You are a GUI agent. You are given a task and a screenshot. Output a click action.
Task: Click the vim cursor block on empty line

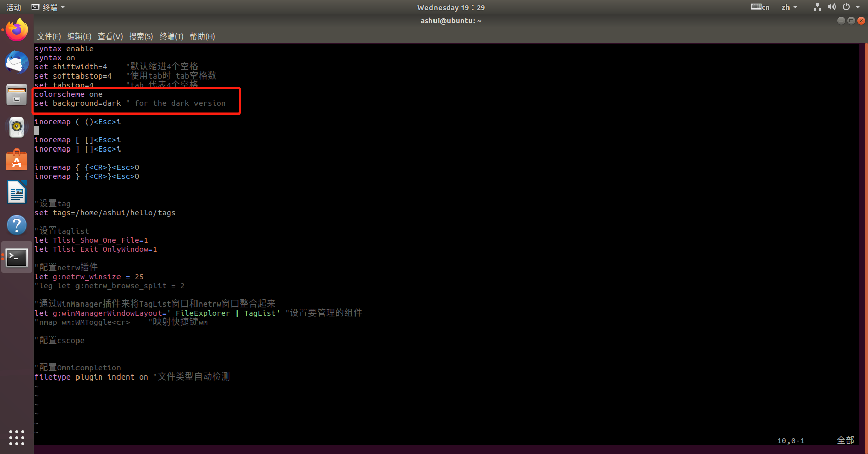[36, 131]
